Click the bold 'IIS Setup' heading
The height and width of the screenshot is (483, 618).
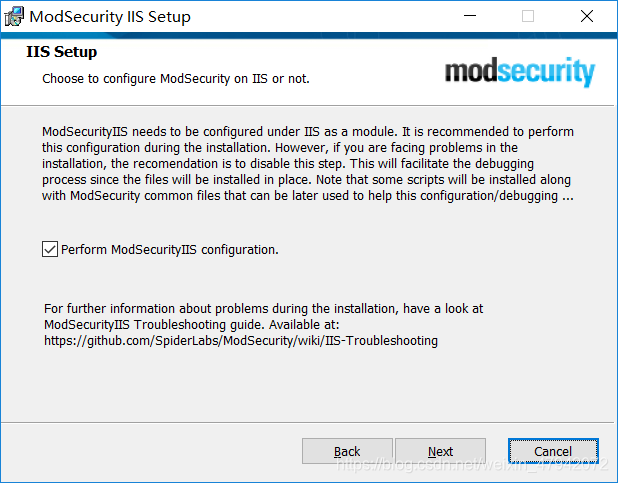pyautogui.click(x=62, y=52)
